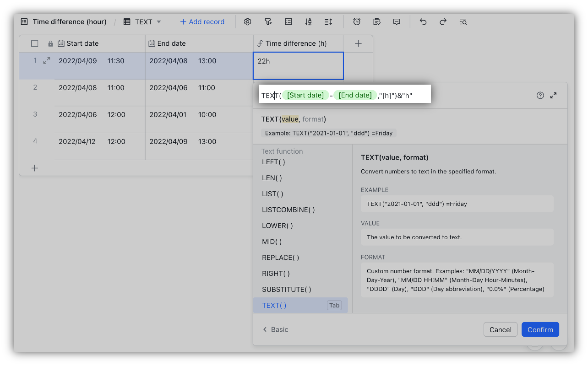Go back to Basic formula category
The image size is (588, 366).
tap(275, 329)
